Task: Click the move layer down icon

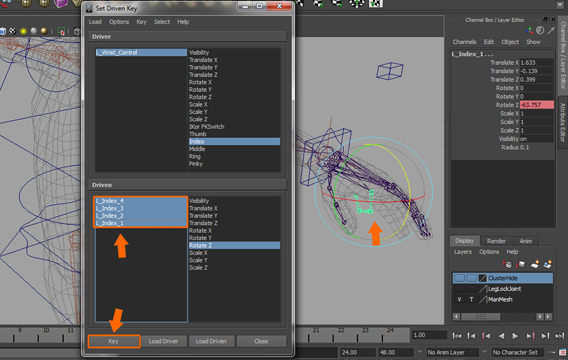Action: tap(521, 265)
